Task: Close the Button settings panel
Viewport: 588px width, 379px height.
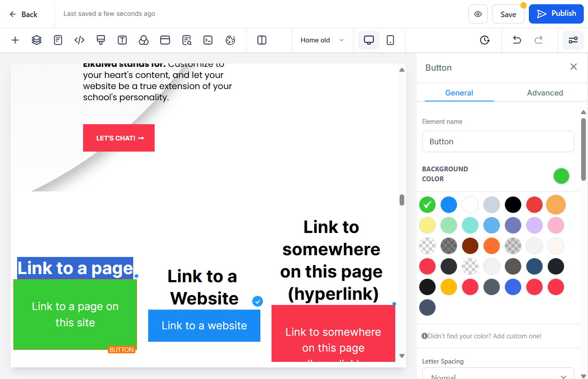Action: point(573,67)
